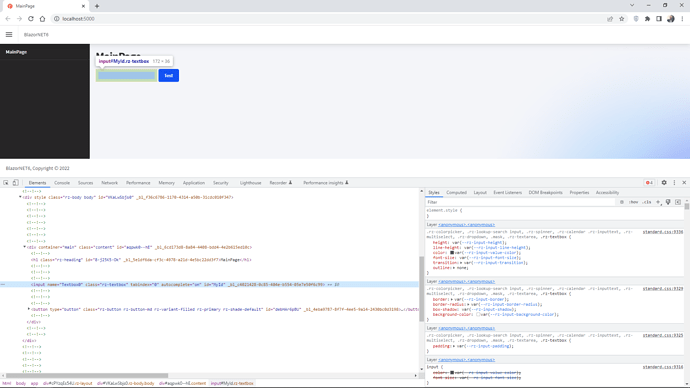Open the Performance insights tab
Screen dimensions: 690x388
pyautogui.click(x=326, y=183)
